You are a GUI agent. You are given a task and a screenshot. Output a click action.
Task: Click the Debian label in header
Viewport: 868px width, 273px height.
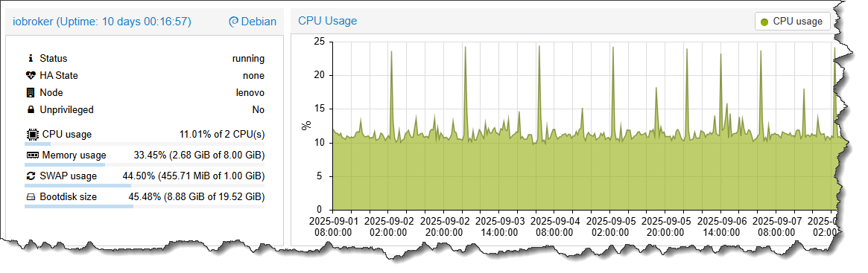[x=259, y=22]
